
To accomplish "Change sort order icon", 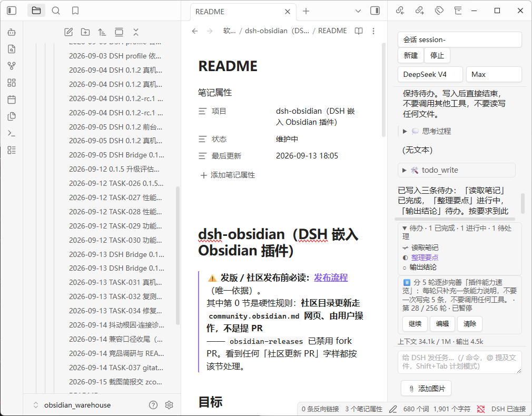I will [x=102, y=32].
